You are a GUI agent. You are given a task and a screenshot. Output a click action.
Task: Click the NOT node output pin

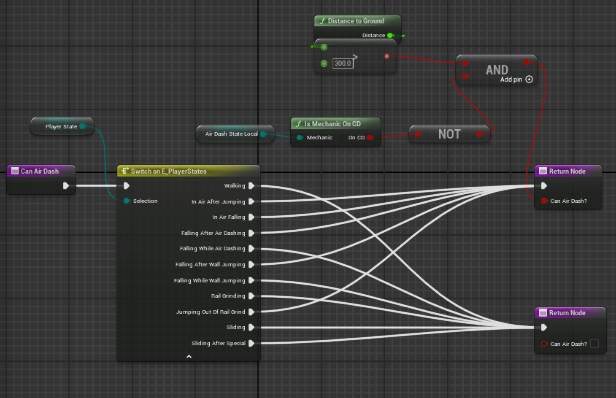coord(479,134)
